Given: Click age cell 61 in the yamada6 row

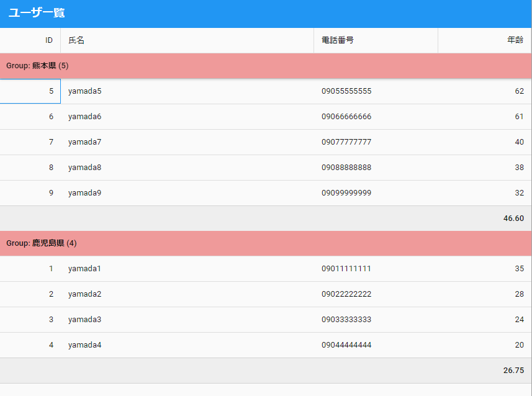Looking at the screenshot, I should 484,117.
